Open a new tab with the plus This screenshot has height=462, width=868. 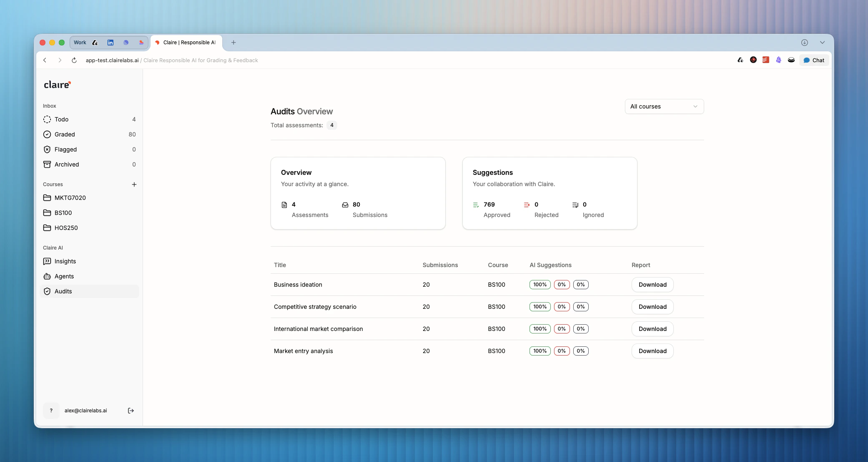(233, 43)
